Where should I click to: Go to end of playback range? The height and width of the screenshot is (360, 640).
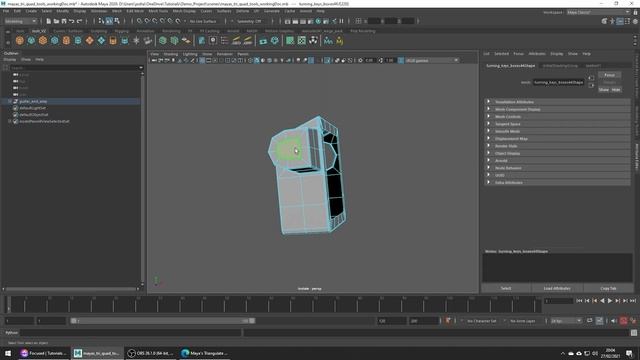633,301
